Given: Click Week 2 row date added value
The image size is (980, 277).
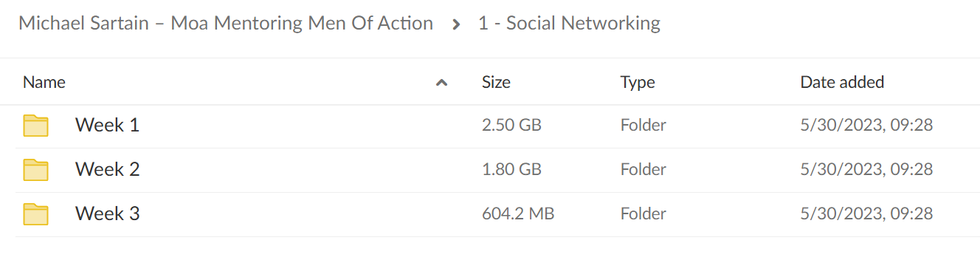Looking at the screenshot, I should (x=866, y=170).
